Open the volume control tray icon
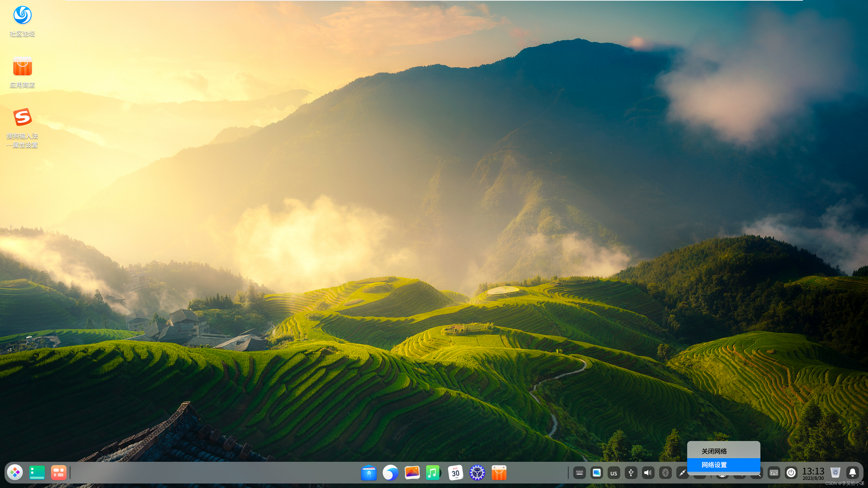The image size is (868, 488). click(648, 473)
